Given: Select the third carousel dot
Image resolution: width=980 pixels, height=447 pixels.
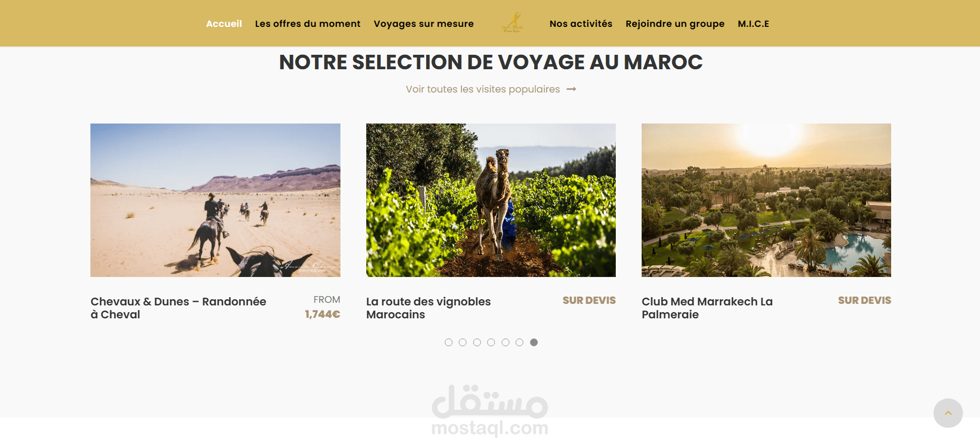Looking at the screenshot, I should pos(477,342).
